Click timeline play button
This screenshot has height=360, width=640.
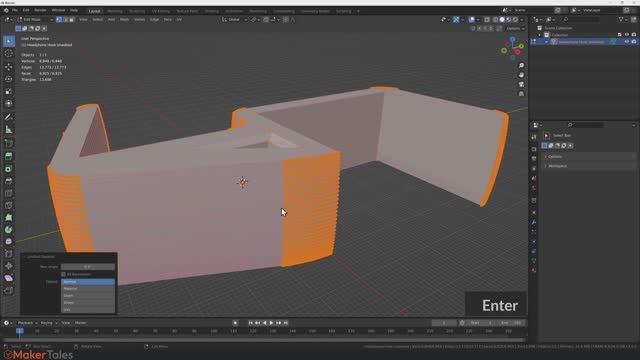coord(271,323)
